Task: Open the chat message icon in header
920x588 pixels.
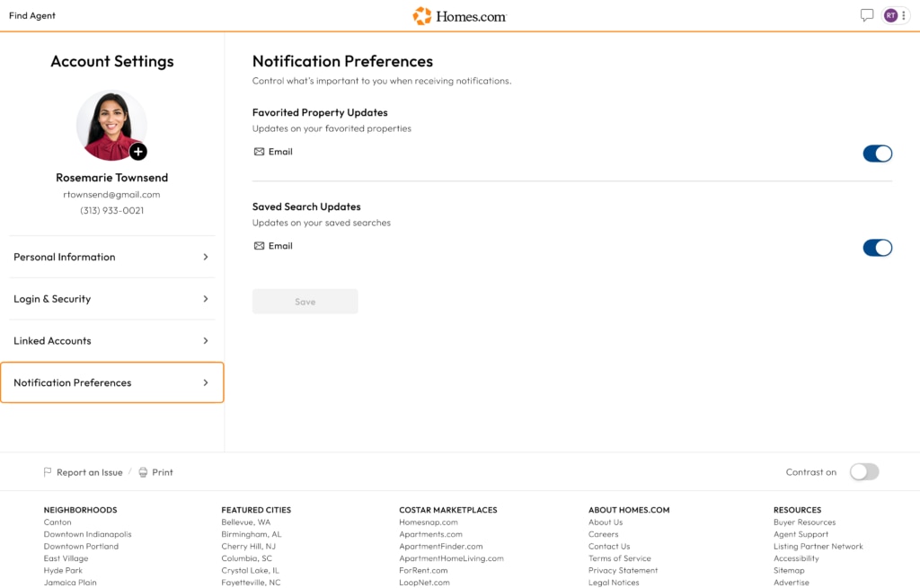Action: tap(866, 15)
